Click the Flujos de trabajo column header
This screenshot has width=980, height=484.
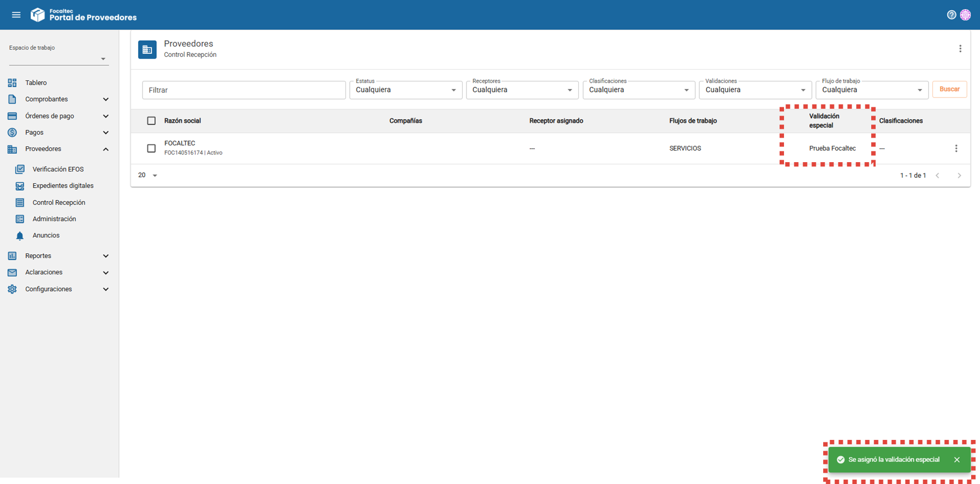(693, 121)
